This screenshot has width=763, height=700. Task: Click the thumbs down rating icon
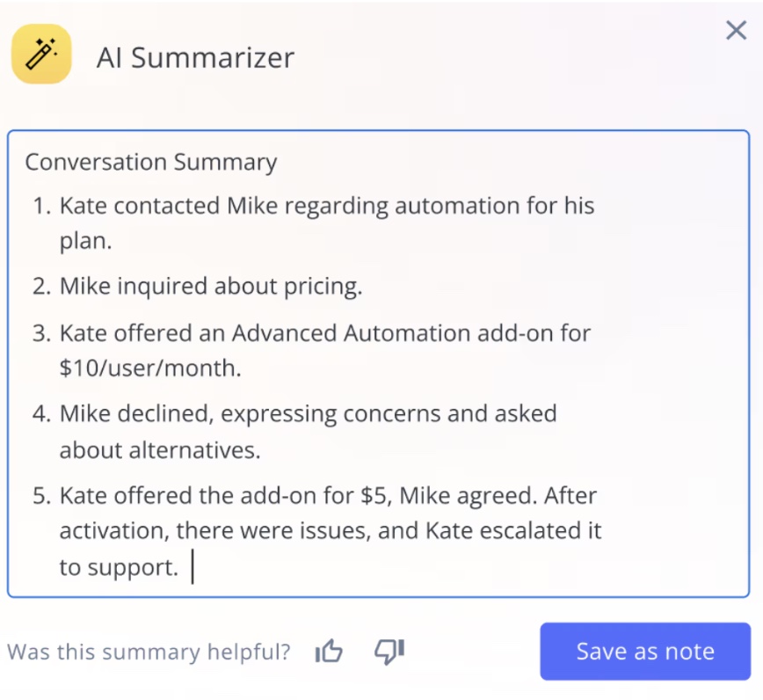(x=388, y=651)
